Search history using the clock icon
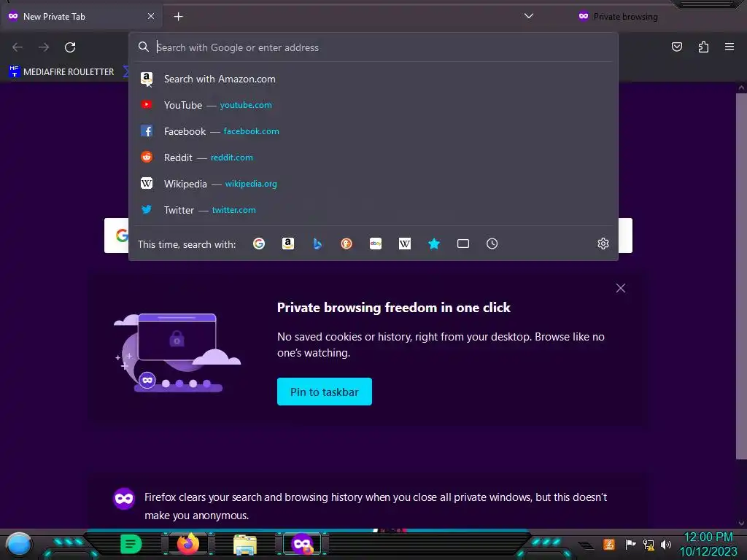This screenshot has width=747, height=560. [x=492, y=244]
